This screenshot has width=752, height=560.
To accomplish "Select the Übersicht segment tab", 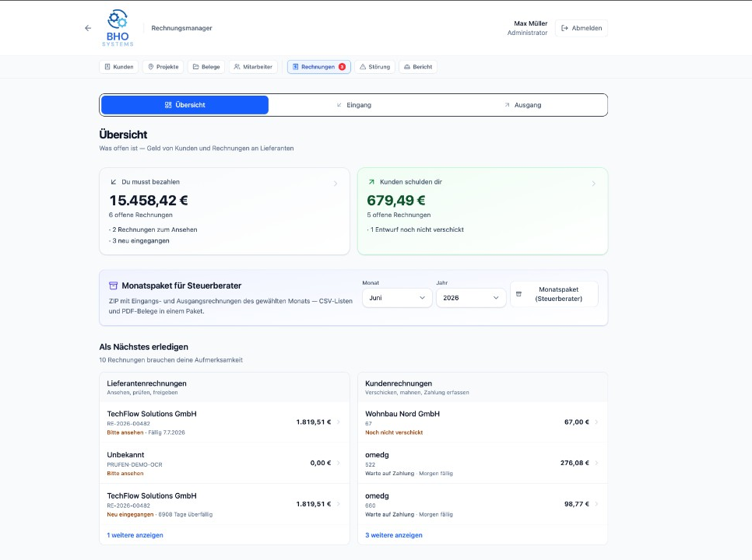I will point(184,105).
